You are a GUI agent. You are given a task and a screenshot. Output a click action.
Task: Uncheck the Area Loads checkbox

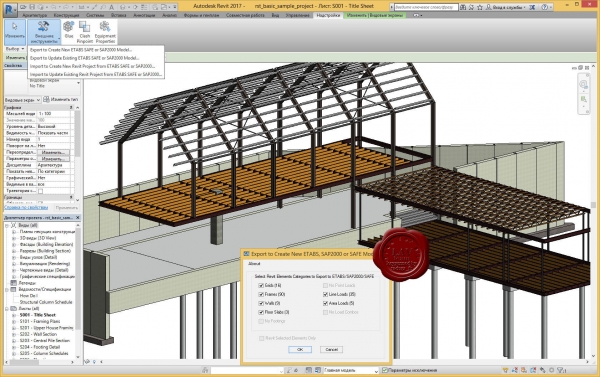coord(325,304)
